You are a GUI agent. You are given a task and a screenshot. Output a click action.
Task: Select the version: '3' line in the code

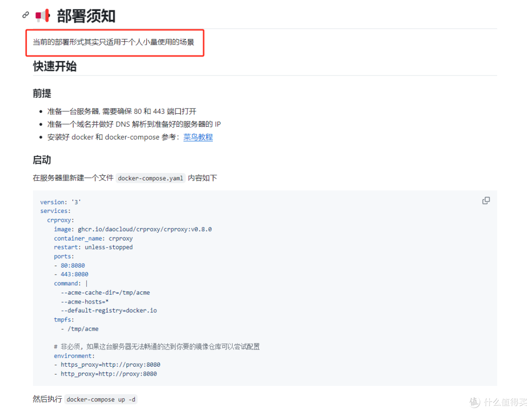click(x=61, y=202)
